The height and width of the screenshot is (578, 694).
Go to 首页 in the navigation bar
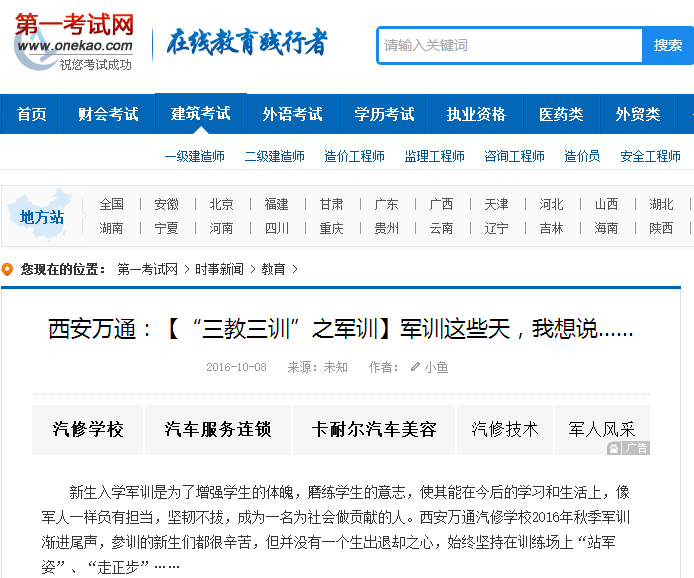click(31, 114)
